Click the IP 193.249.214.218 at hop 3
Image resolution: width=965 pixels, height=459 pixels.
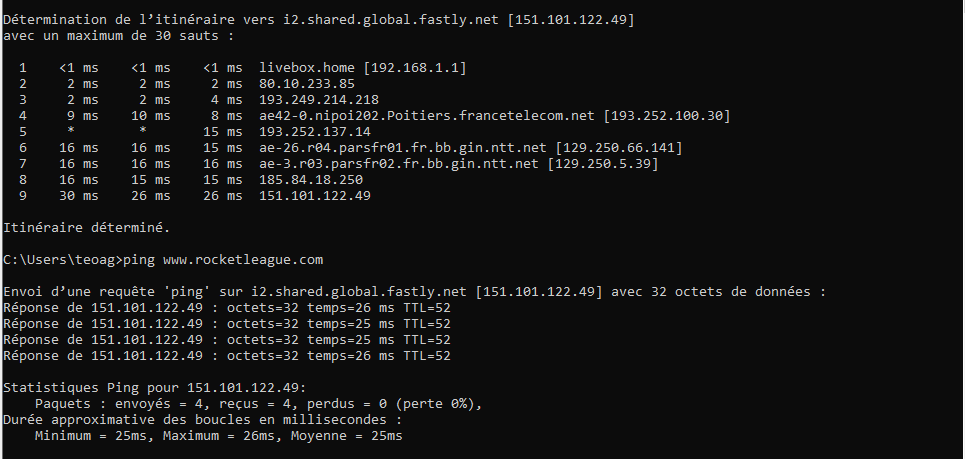pyautogui.click(x=319, y=100)
